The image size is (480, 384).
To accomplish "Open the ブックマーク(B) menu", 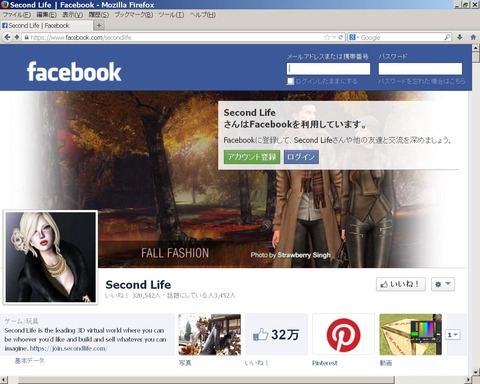I will [134, 15].
